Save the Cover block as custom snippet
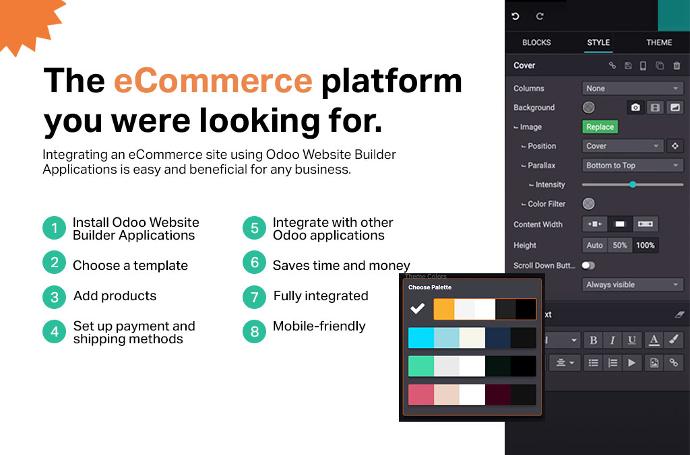Screen dimensions: 690x455 click(x=628, y=66)
